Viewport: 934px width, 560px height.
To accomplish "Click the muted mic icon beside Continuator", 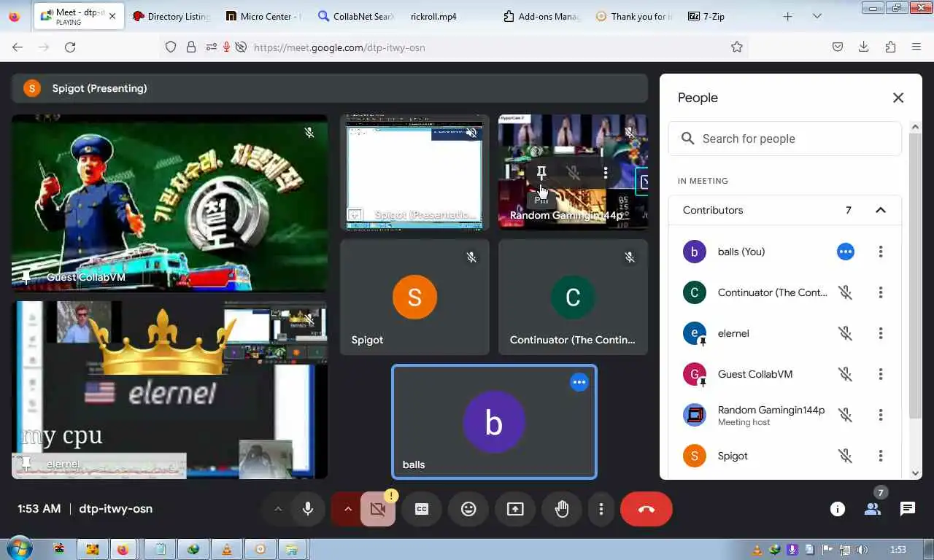I will 846,292.
